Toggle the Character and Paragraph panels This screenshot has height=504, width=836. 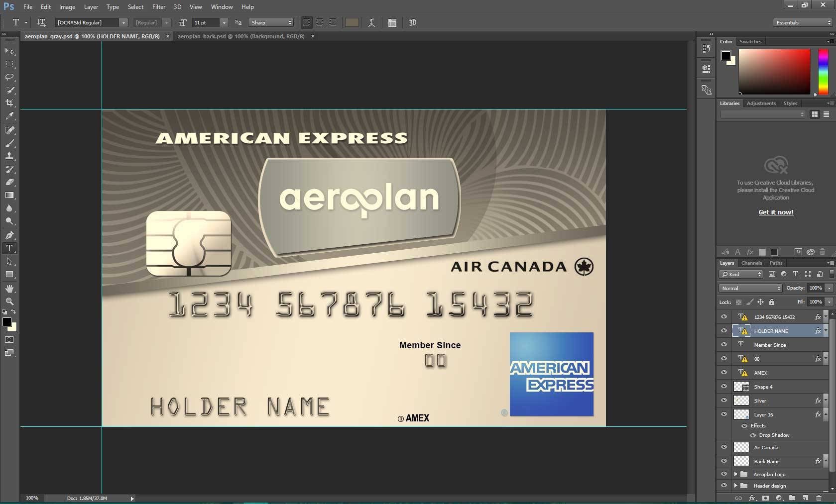[x=392, y=22]
